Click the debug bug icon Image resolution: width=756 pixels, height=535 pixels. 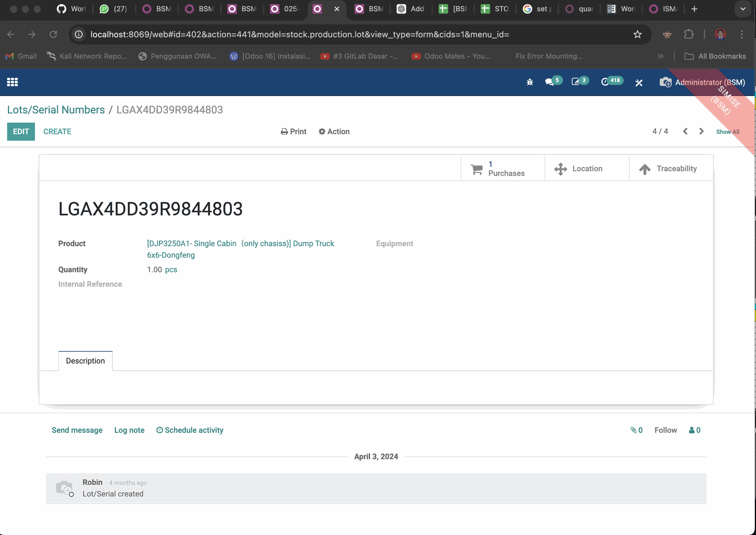coord(530,82)
